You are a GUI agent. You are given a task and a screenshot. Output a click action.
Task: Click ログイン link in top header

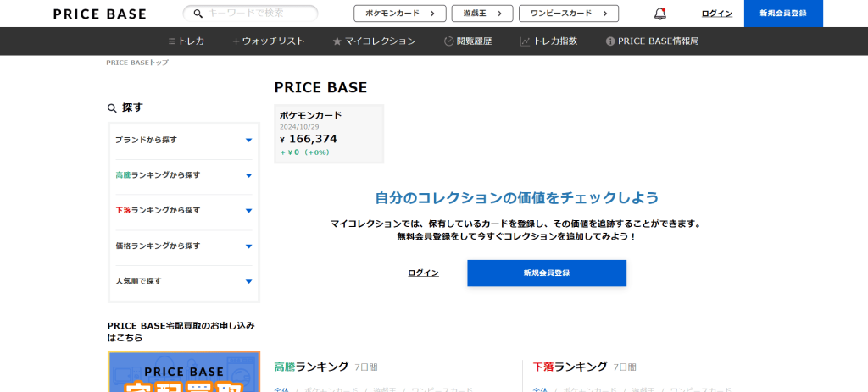(717, 14)
